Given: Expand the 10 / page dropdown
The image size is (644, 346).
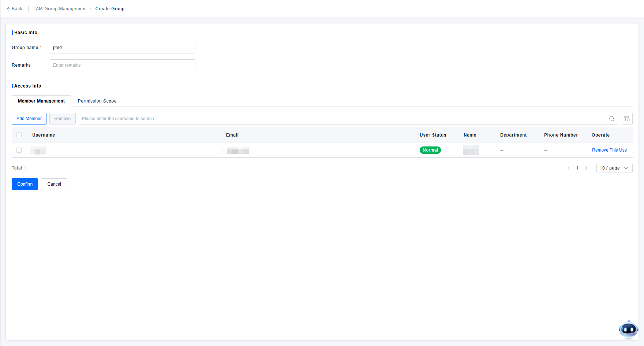Looking at the screenshot, I should point(614,168).
